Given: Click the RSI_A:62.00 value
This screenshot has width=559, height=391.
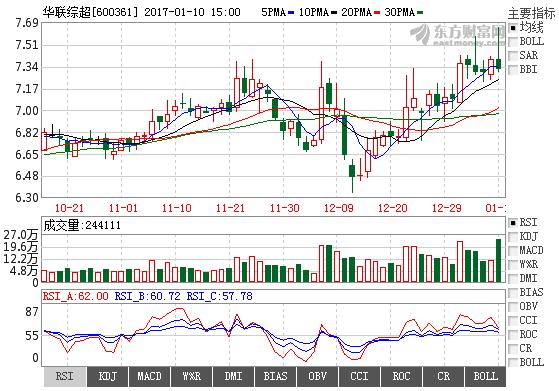Looking at the screenshot, I should point(76,296).
